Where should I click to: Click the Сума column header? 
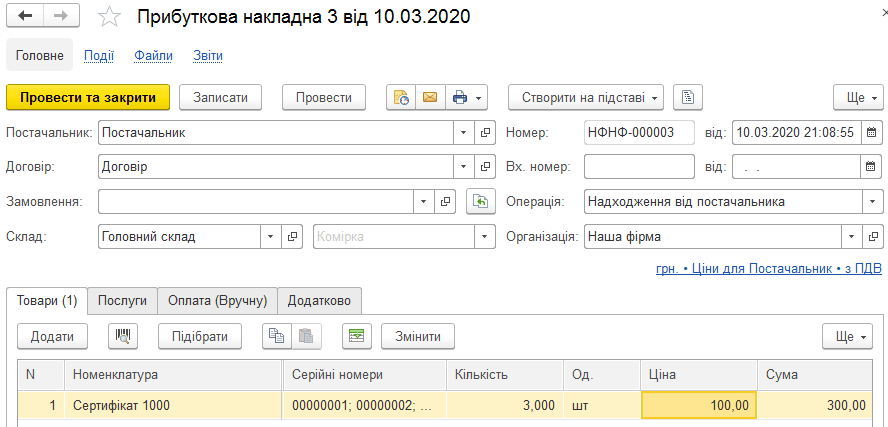point(814,374)
